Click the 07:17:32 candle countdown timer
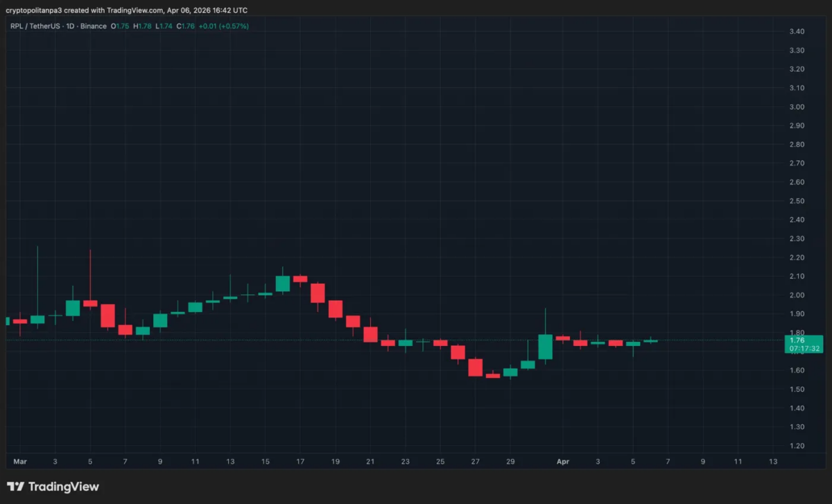 click(804, 349)
